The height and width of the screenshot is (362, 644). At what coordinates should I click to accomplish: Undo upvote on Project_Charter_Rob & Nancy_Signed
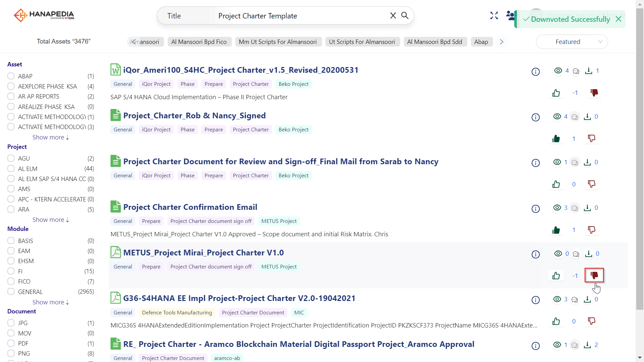click(556, 139)
